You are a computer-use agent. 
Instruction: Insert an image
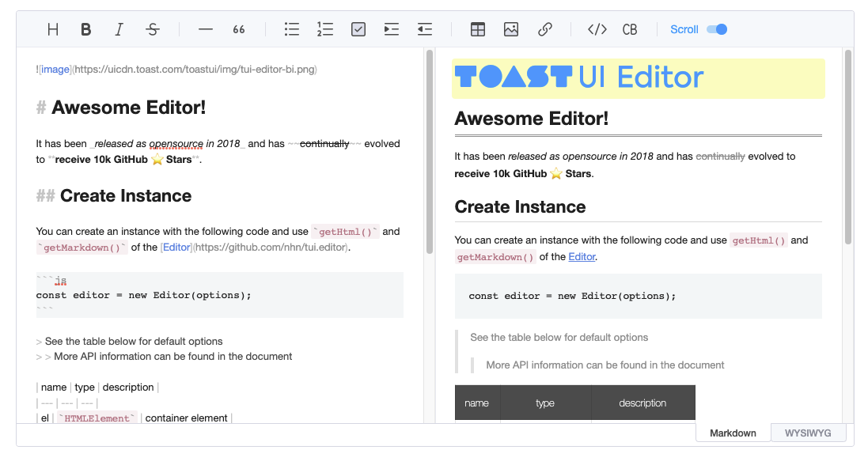coord(511,29)
